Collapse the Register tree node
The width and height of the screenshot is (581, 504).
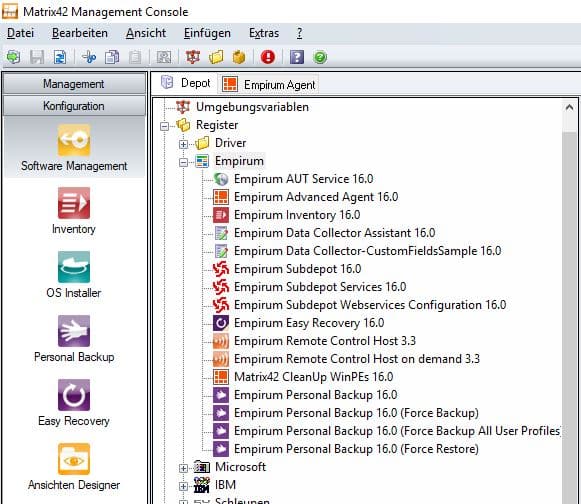point(165,126)
